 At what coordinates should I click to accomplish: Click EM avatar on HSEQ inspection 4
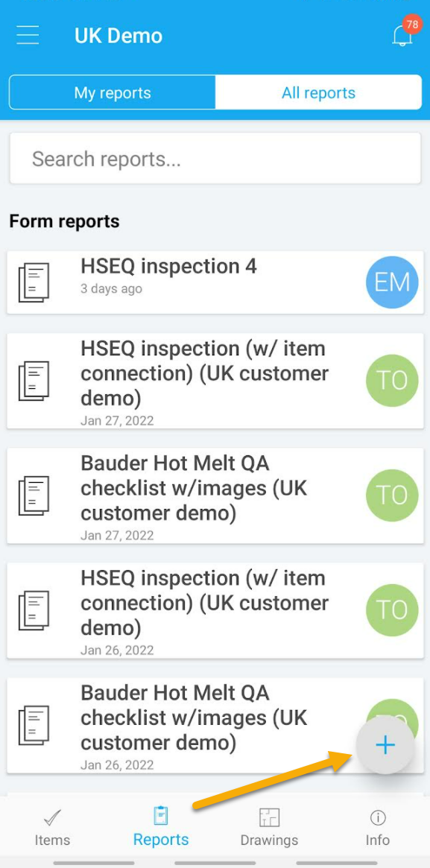tap(393, 282)
